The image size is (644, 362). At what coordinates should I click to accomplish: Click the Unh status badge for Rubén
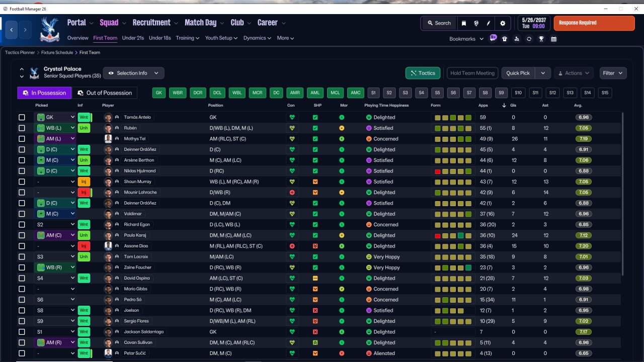click(x=84, y=128)
